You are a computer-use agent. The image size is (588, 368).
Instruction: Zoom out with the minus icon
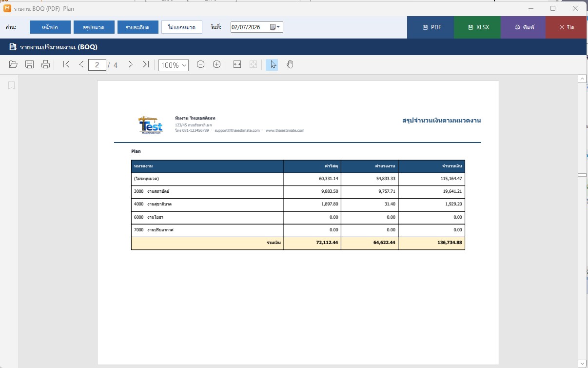coord(200,64)
